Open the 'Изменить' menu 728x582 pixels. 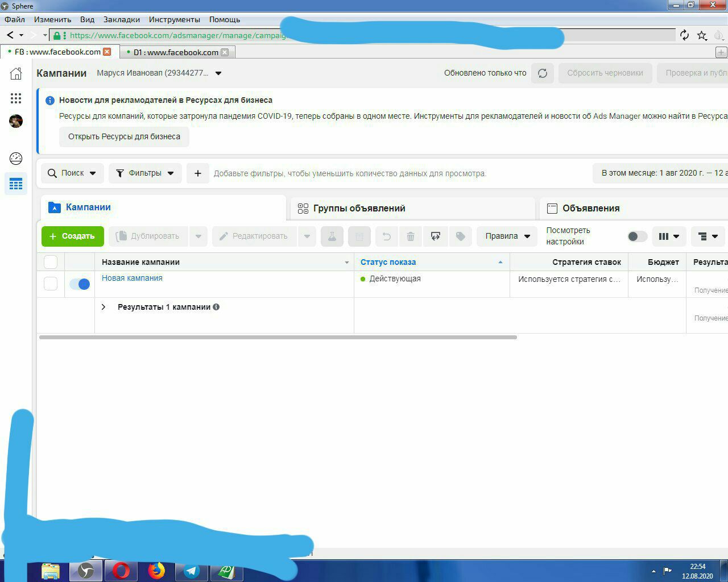click(x=52, y=19)
